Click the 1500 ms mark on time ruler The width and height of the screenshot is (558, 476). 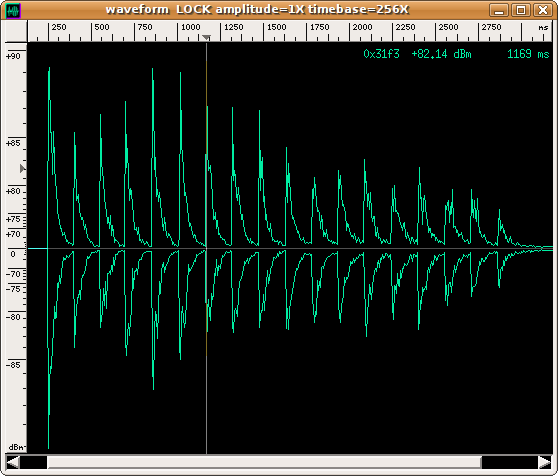277,27
